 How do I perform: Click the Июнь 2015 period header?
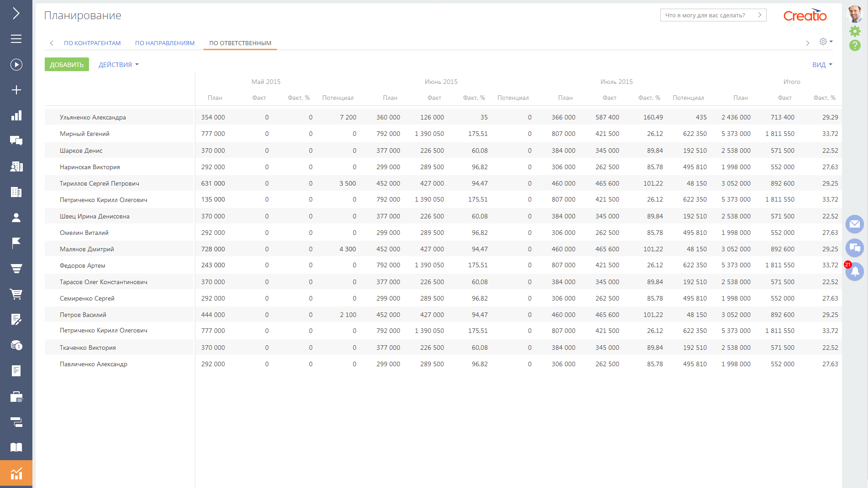click(x=441, y=82)
